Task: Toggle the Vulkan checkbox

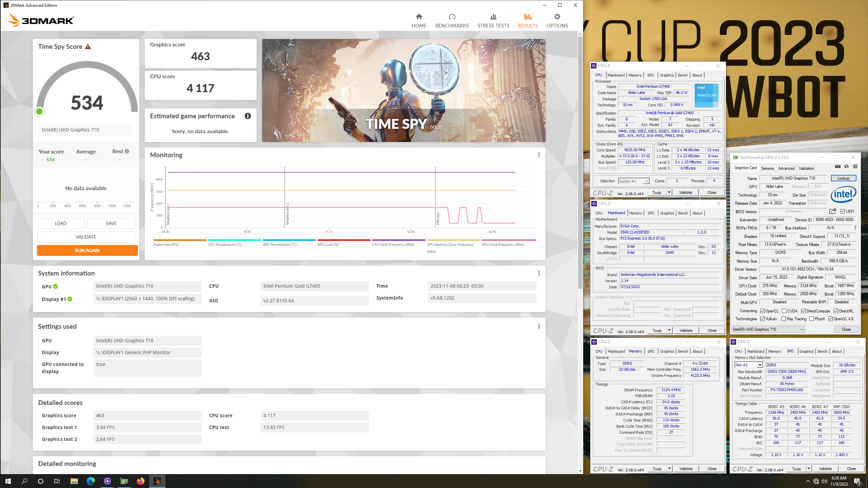Action: pyautogui.click(x=763, y=319)
